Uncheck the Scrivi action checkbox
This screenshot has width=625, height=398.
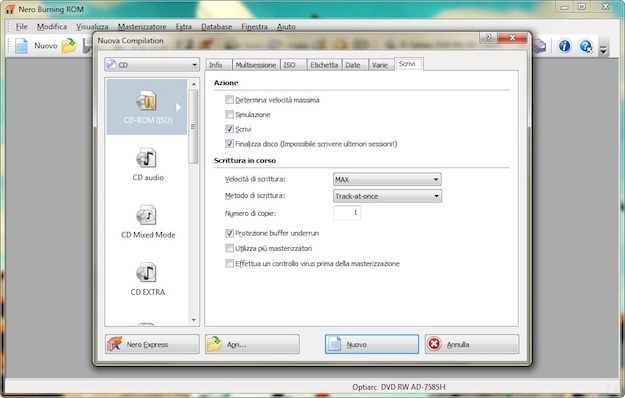[x=229, y=129]
